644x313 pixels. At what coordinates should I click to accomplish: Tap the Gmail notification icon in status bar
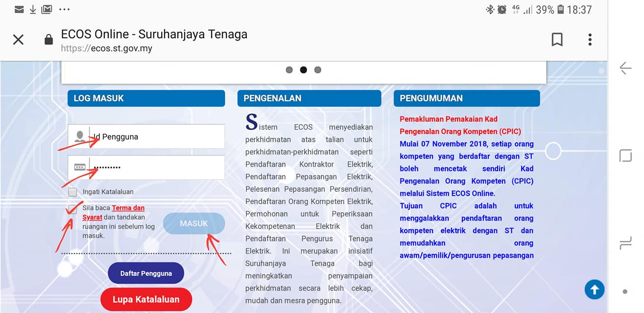tap(47, 9)
